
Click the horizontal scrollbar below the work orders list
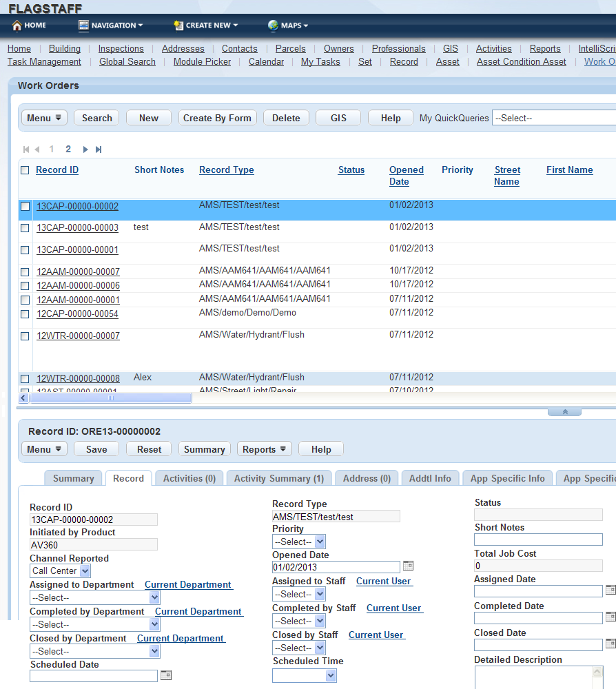click(110, 396)
